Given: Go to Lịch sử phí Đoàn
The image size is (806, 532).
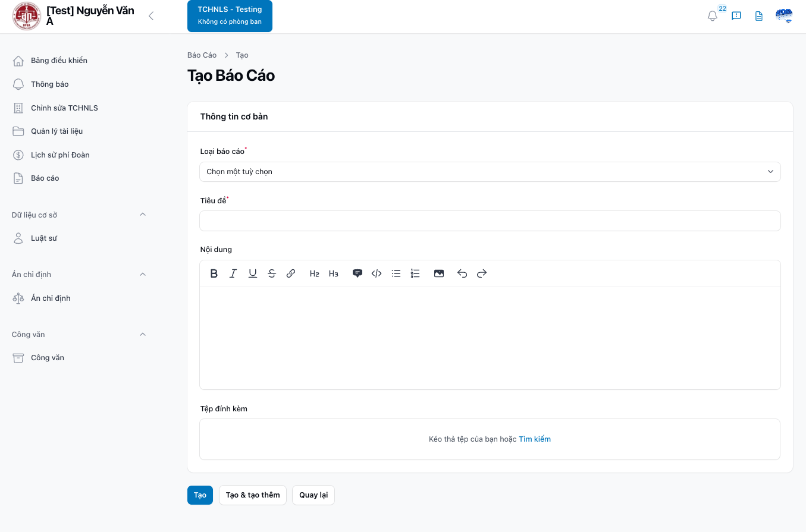Looking at the screenshot, I should pos(59,155).
